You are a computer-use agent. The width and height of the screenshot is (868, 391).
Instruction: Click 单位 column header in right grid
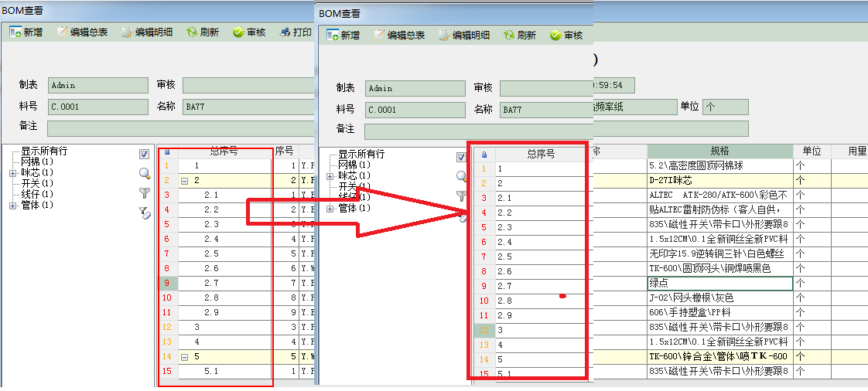coord(812,151)
